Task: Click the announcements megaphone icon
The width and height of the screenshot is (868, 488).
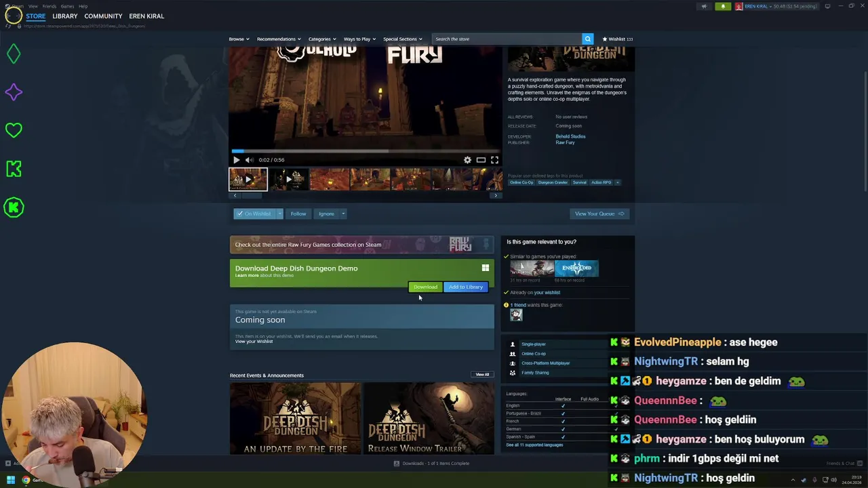Action: pyautogui.click(x=704, y=6)
